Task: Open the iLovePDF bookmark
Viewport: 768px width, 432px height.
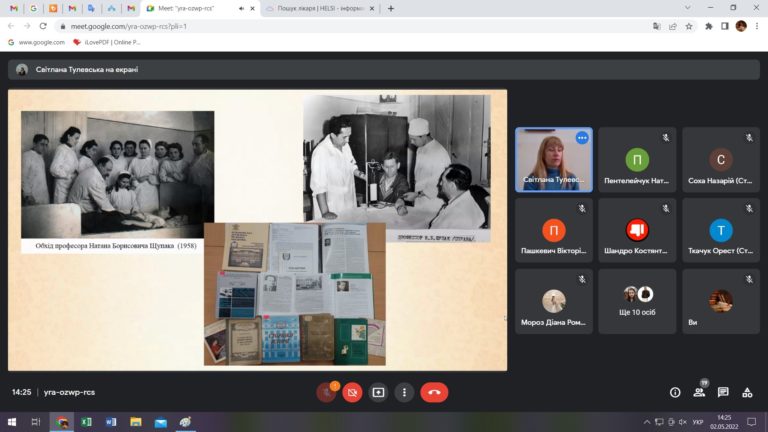Action: pyautogui.click(x=109, y=42)
